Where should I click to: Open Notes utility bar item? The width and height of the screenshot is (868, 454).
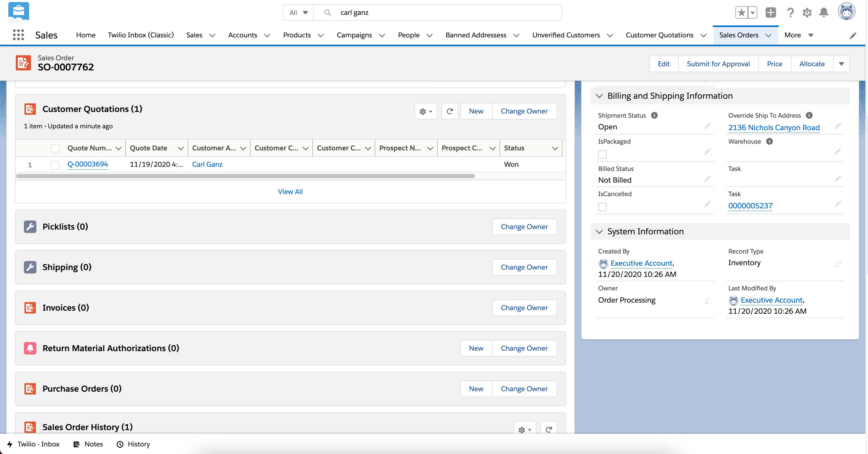[x=88, y=444]
